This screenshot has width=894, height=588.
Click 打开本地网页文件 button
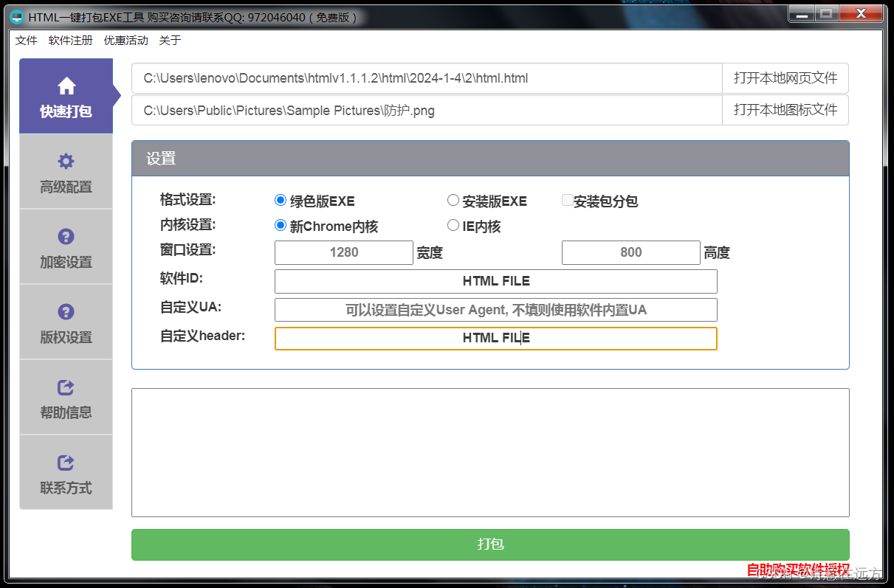point(785,78)
